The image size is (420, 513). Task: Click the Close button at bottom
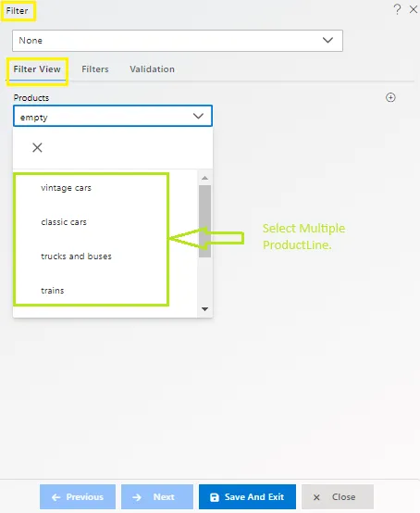tap(338, 497)
